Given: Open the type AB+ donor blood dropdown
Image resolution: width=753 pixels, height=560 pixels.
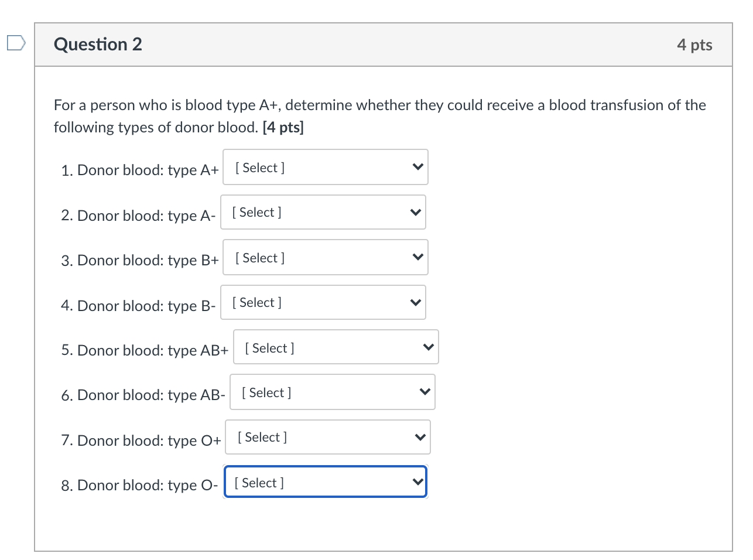Looking at the screenshot, I should 336,347.
